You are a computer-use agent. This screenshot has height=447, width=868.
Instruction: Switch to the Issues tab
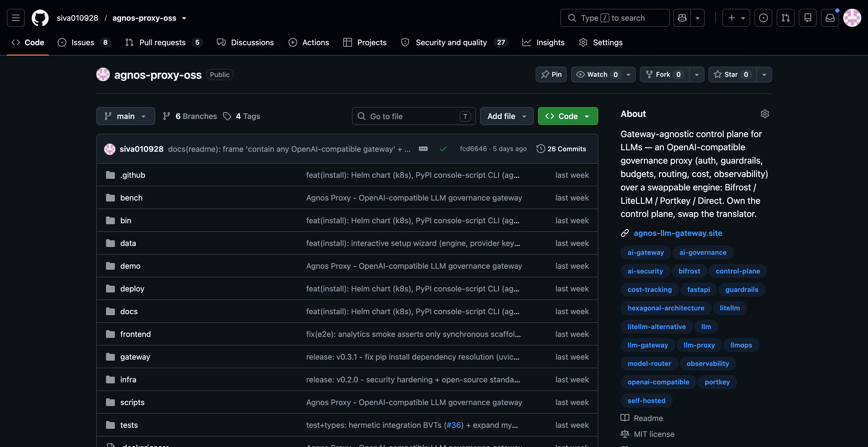pos(84,42)
